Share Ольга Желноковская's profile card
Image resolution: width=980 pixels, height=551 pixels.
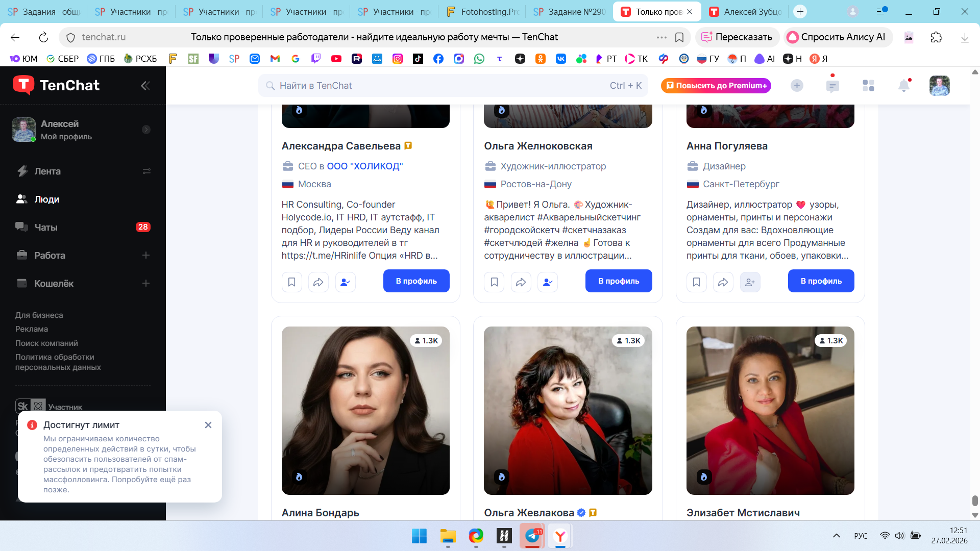tap(521, 282)
